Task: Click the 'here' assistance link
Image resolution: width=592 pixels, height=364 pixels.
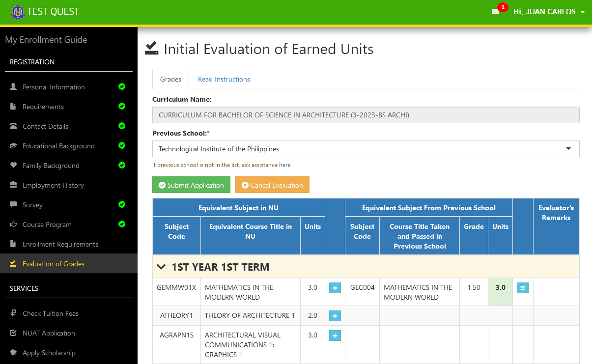Action: click(x=284, y=165)
